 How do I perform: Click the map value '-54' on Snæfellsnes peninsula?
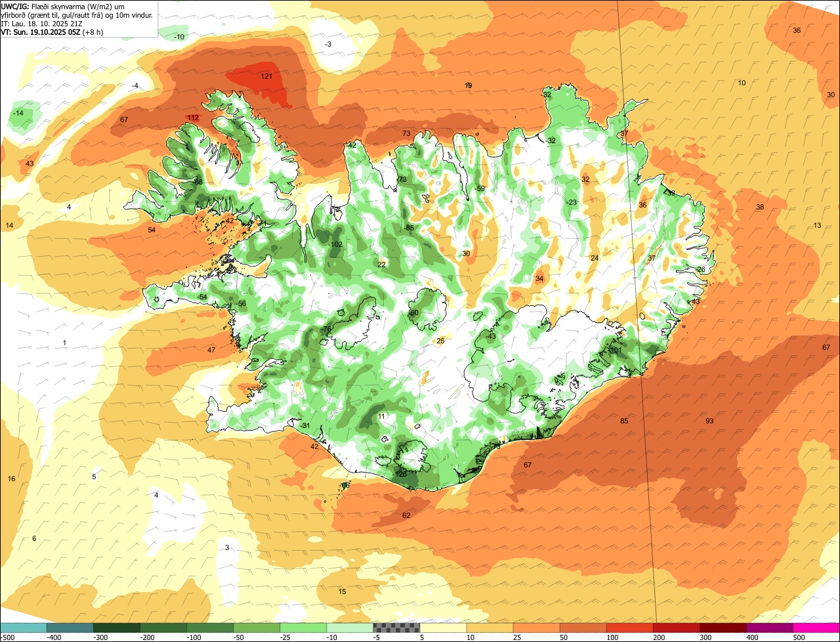(x=202, y=297)
